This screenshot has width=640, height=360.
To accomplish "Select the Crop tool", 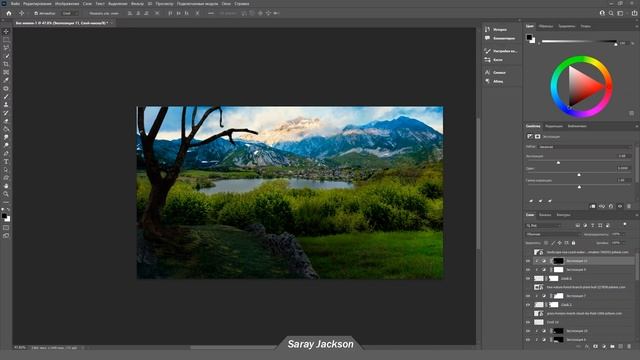I will (x=6, y=64).
